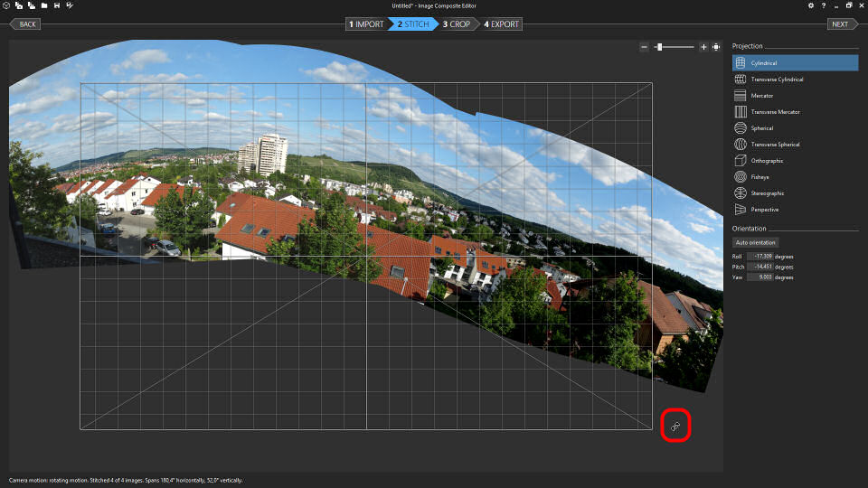Click the NEXT button
868x488 pixels.
point(841,24)
